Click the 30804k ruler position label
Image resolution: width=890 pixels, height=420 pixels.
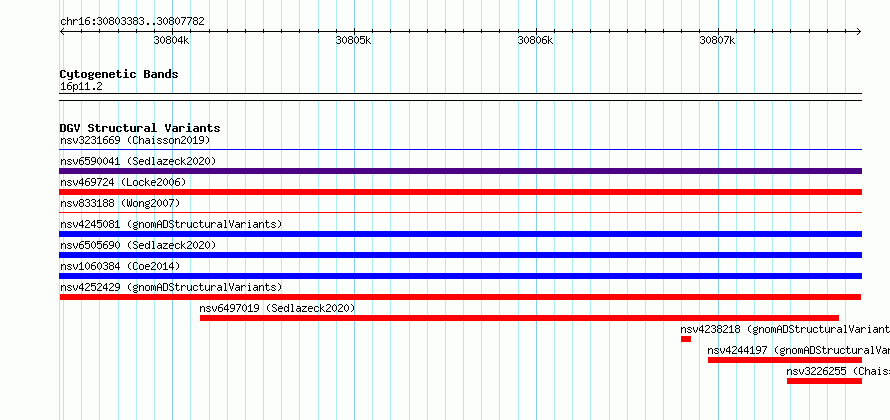coord(171,41)
